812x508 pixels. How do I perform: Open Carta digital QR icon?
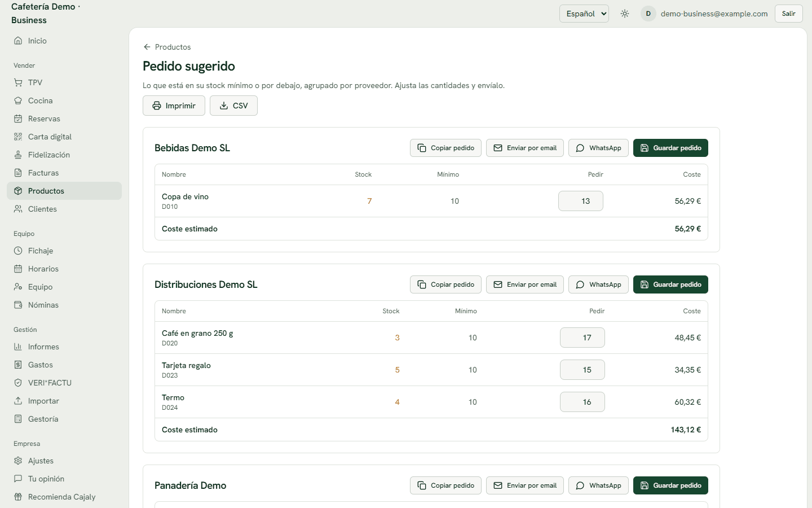click(x=18, y=137)
